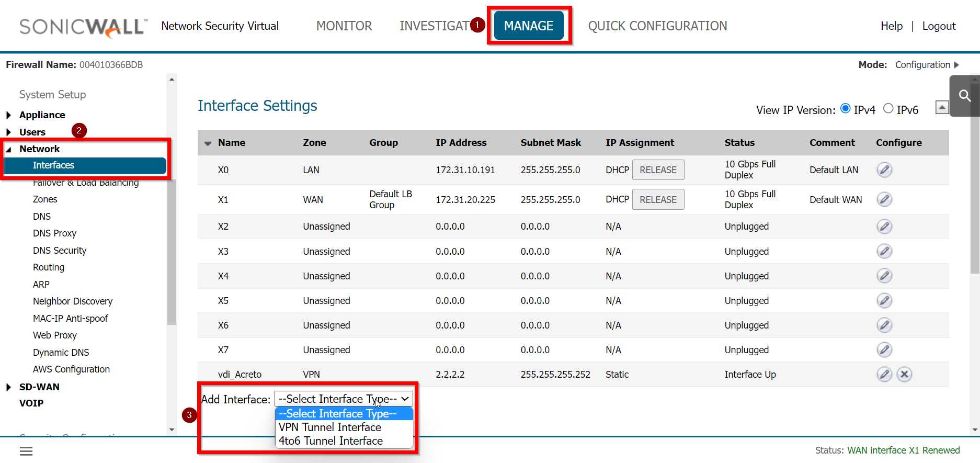Open the Web Proxy page
Image resolution: width=980 pixels, height=463 pixels.
coord(55,335)
